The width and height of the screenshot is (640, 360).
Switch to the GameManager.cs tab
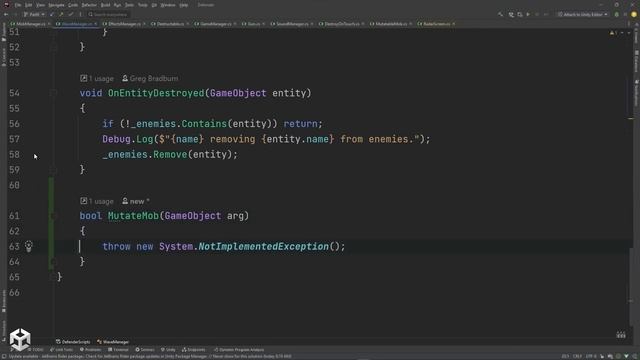(216, 24)
